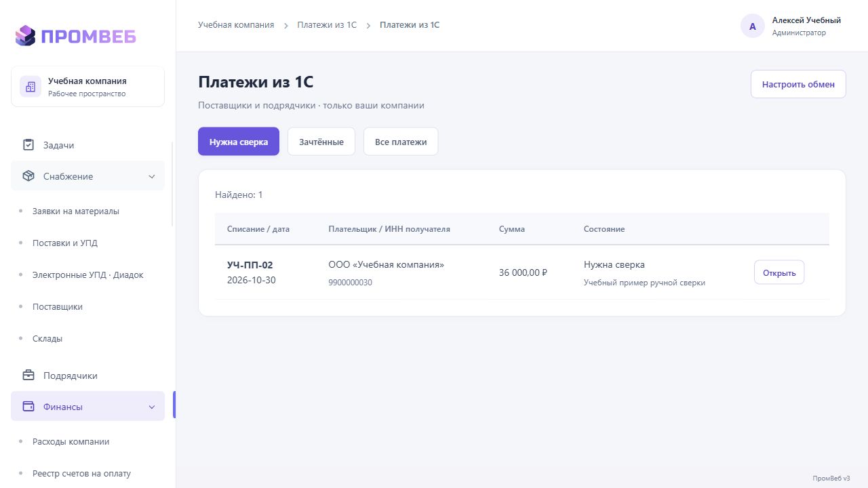Click the Состояние column header
868x488 pixels.
pyautogui.click(x=604, y=229)
